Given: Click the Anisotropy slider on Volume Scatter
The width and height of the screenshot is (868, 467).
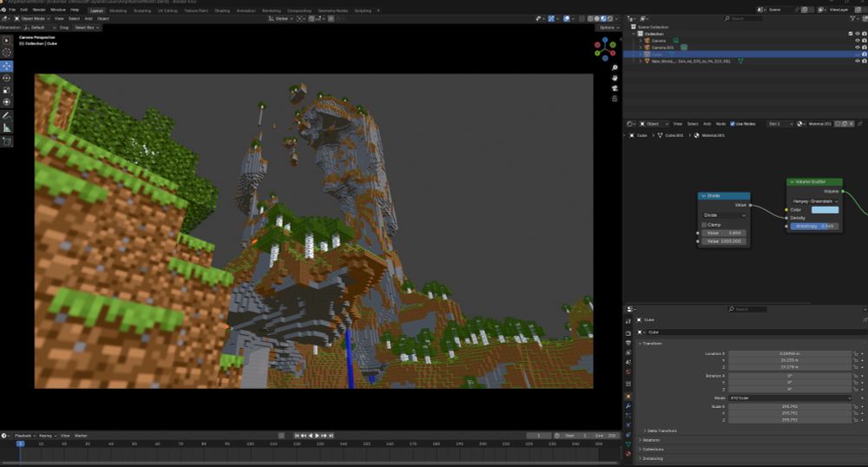Looking at the screenshot, I should [814, 226].
